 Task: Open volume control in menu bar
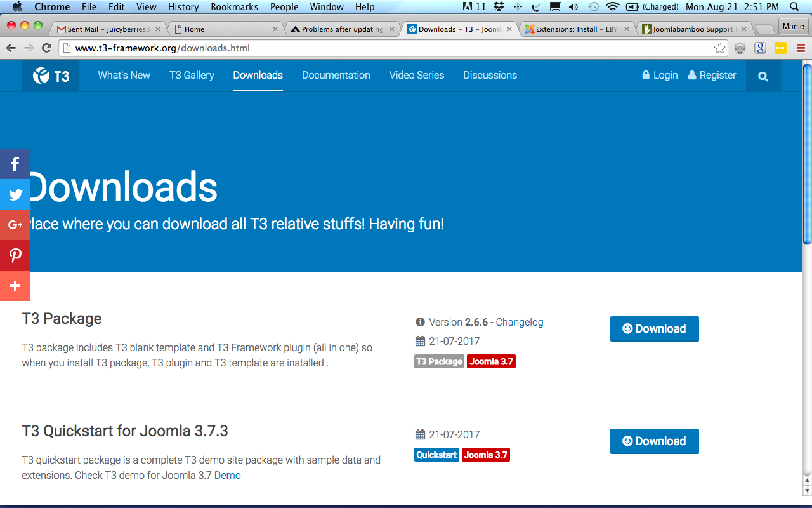pyautogui.click(x=573, y=7)
